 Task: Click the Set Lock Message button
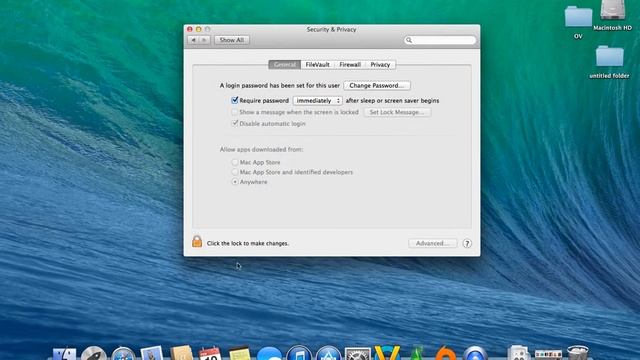click(397, 112)
